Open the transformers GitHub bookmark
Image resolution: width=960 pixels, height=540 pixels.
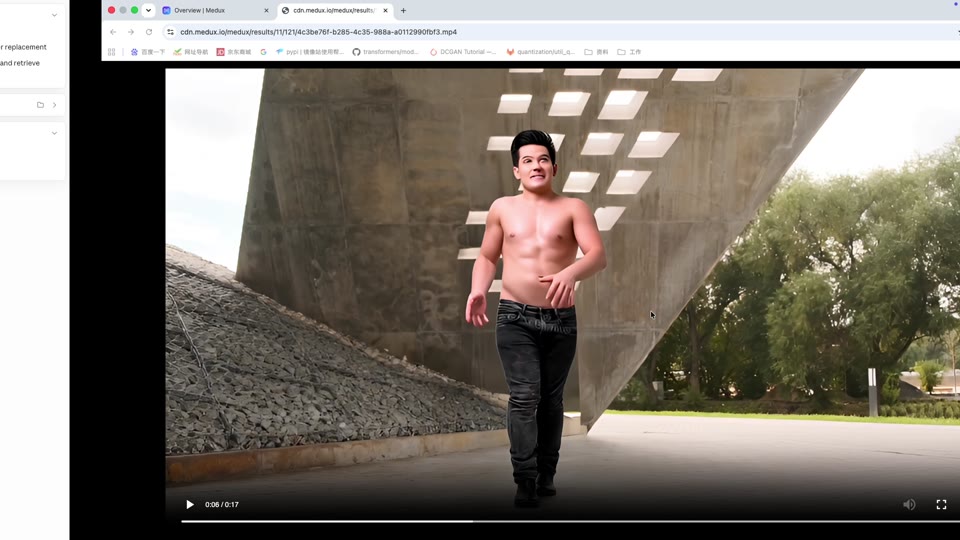point(385,52)
